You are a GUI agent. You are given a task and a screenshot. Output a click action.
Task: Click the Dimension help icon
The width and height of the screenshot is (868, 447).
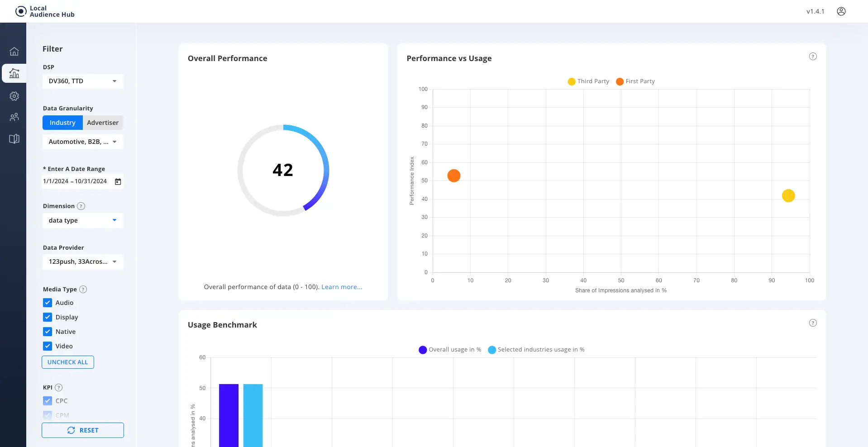pos(81,206)
